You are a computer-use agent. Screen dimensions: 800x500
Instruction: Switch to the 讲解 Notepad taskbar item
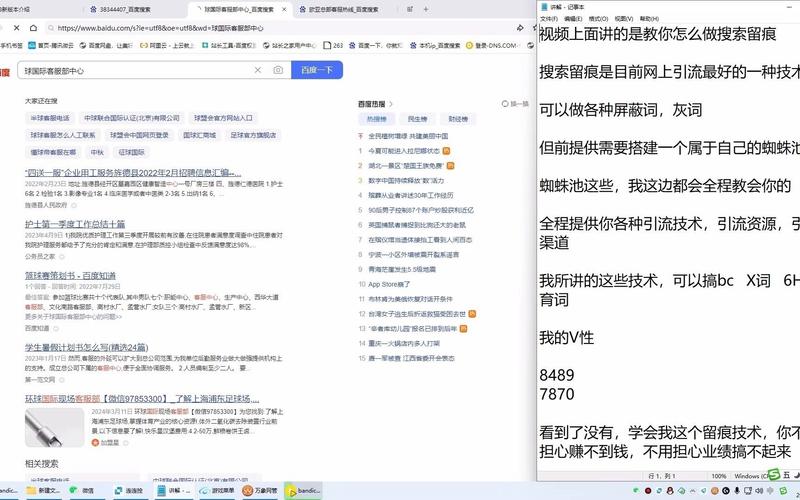174,490
